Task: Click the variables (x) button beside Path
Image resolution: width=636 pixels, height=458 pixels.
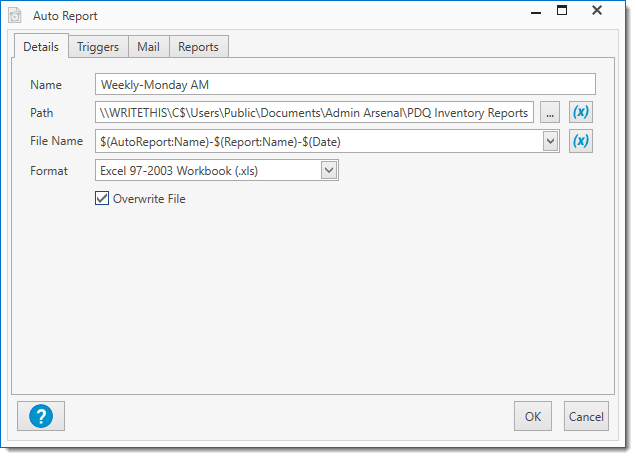Action: coord(580,113)
